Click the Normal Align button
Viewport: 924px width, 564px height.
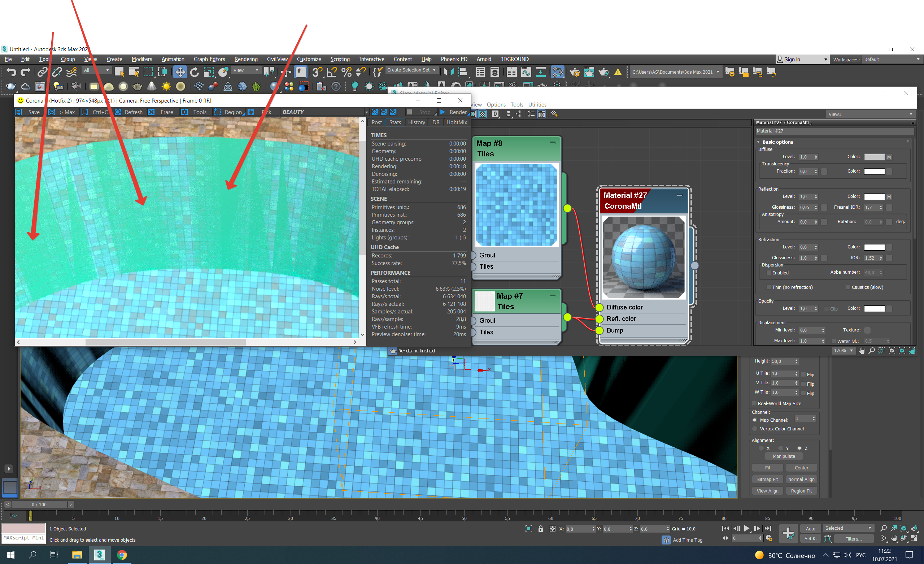(801, 480)
